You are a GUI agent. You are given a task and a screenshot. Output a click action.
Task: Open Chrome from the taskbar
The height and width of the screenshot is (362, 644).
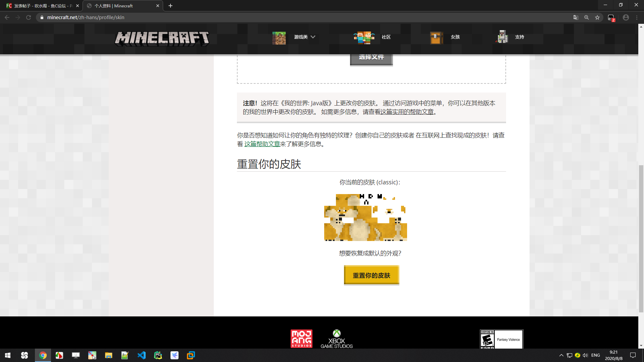[43, 355]
